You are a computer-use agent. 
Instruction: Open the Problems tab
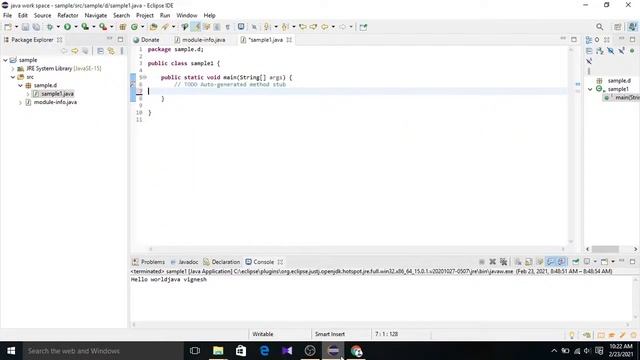tap(149, 262)
